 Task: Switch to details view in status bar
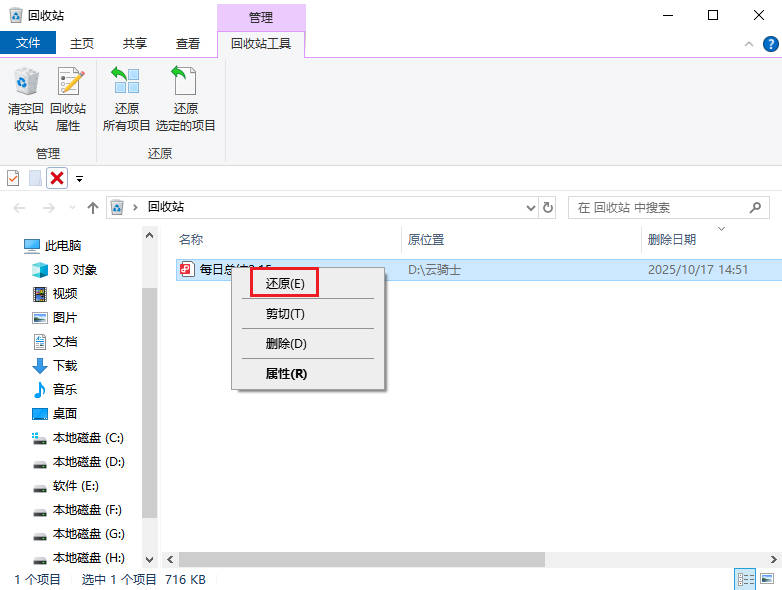pyautogui.click(x=745, y=579)
